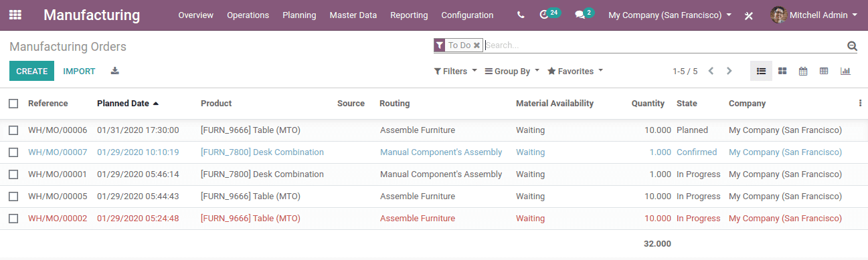The image size is (868, 260).
Task: Sort by State column header
Action: point(687,103)
